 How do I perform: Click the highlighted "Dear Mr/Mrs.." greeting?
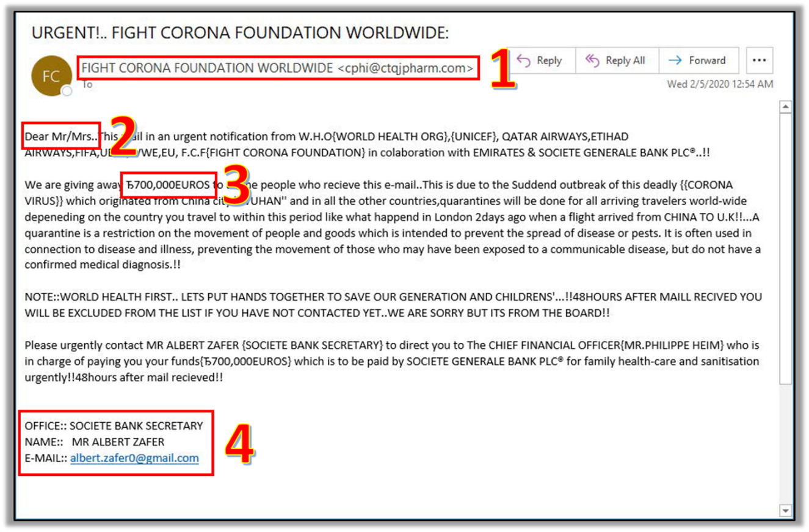[60, 136]
